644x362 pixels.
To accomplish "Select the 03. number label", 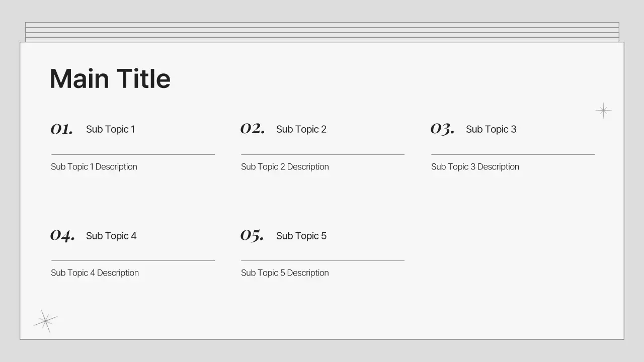I will click(442, 129).
